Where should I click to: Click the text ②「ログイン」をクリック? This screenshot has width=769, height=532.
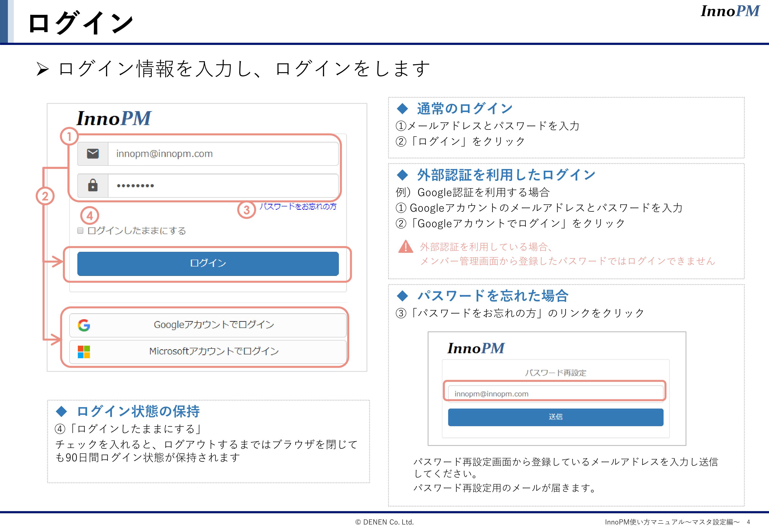460,141
